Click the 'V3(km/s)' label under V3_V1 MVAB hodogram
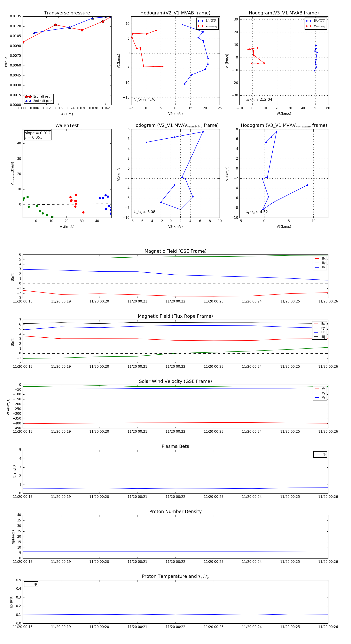This screenshot has width=351, height=644. [284, 114]
